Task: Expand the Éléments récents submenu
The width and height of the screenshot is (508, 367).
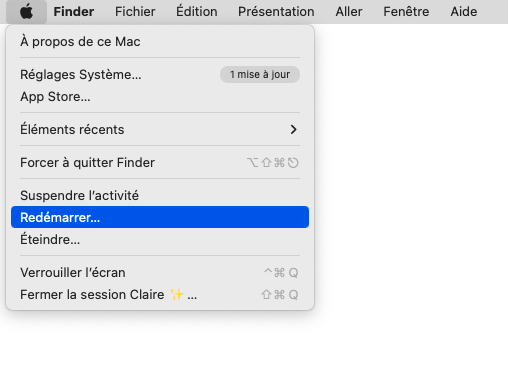Action: (x=160, y=129)
